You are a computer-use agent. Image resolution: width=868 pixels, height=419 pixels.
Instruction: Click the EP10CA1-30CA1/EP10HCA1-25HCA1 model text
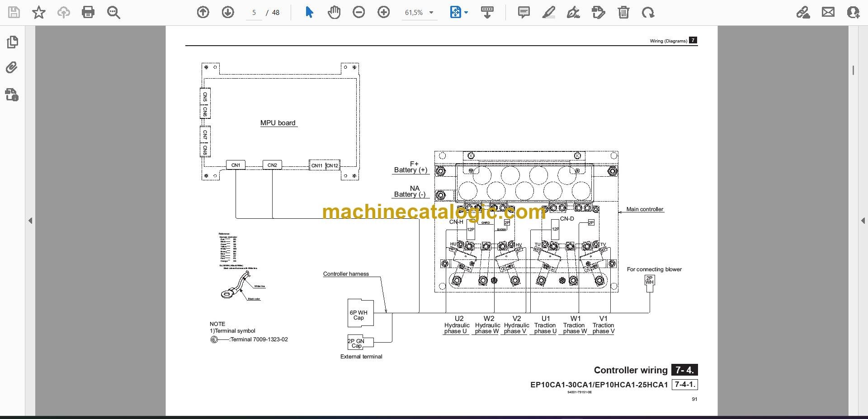tap(599, 385)
